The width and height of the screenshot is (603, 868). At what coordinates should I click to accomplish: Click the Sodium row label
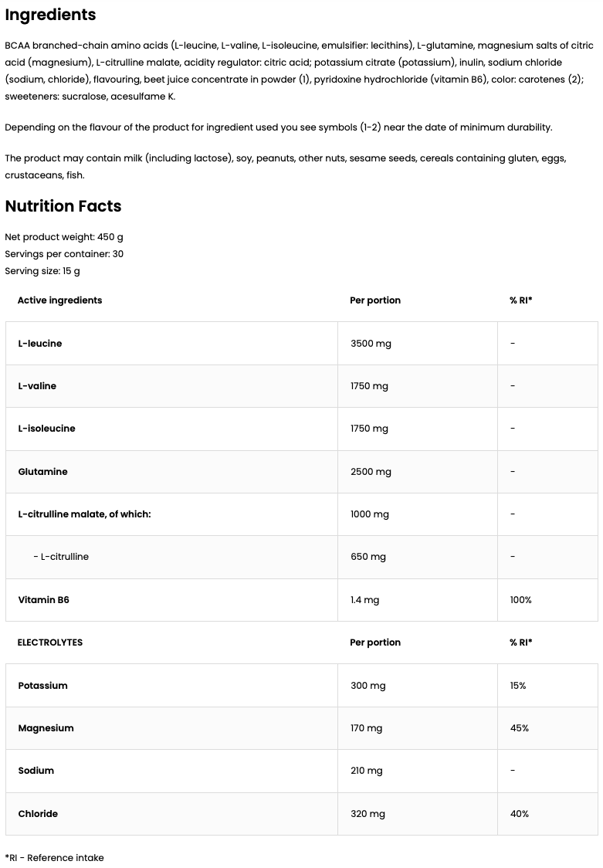[36, 771]
